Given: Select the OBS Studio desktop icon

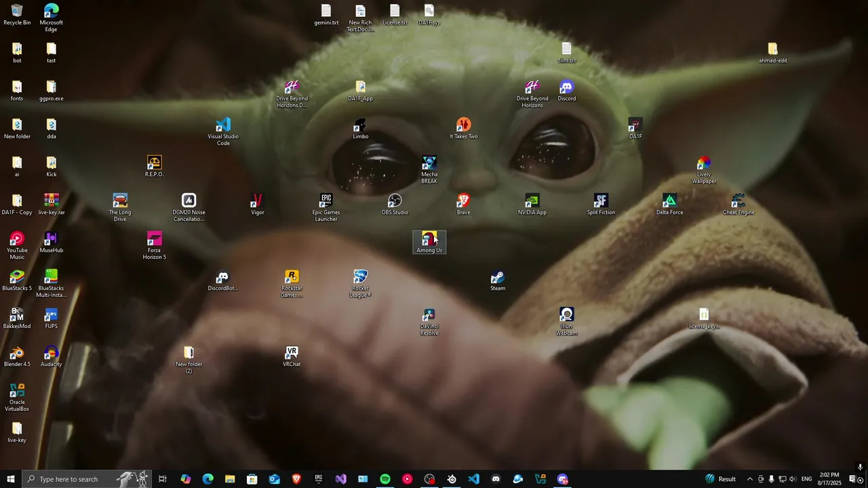Looking at the screenshot, I should [x=395, y=205].
